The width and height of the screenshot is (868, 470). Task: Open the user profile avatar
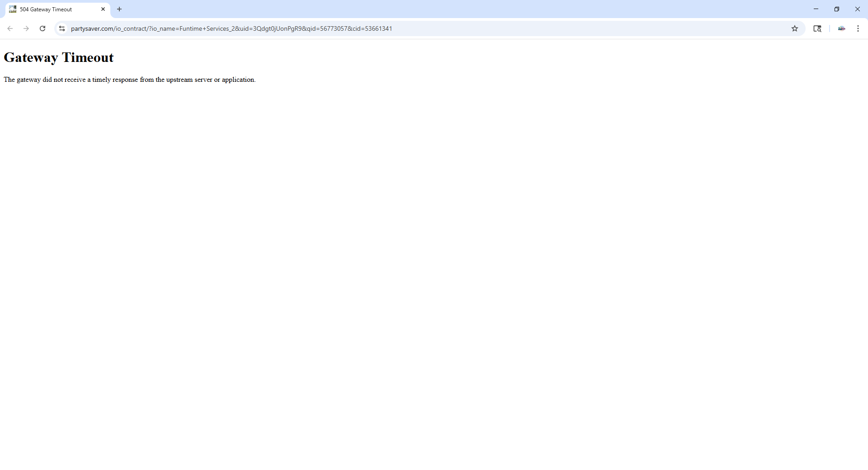click(x=841, y=28)
